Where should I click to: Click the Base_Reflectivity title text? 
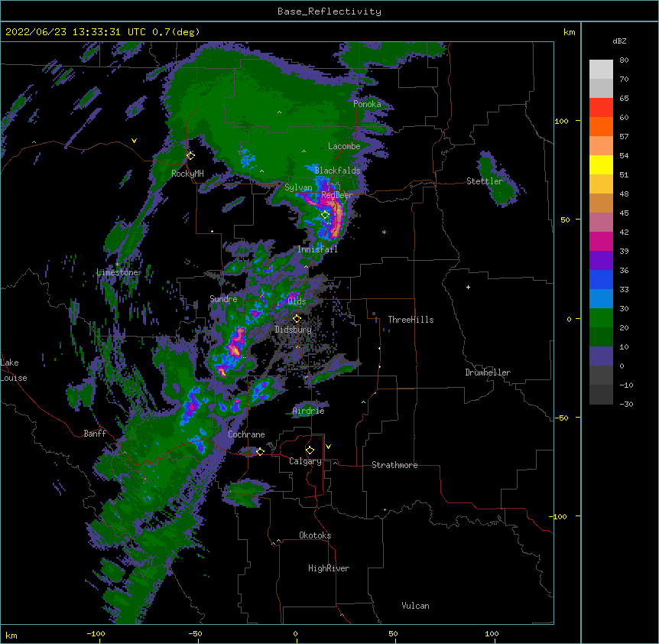coord(329,11)
